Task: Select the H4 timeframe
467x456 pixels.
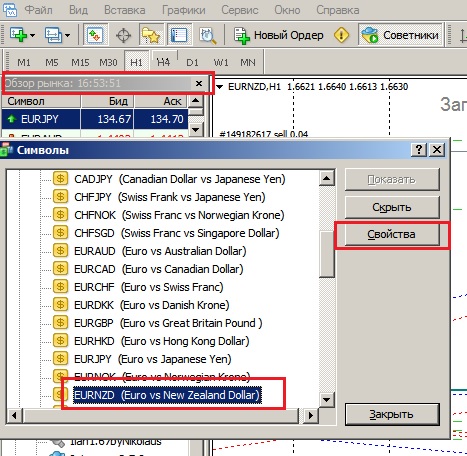Action: (164, 62)
